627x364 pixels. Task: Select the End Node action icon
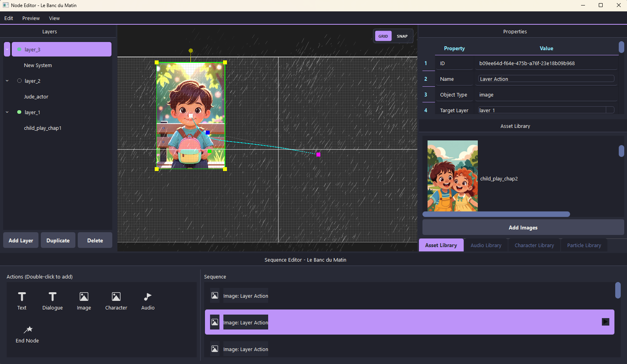pyautogui.click(x=28, y=329)
